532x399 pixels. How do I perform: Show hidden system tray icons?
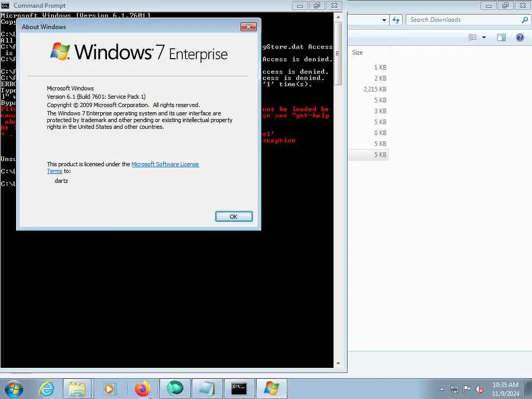442,389
